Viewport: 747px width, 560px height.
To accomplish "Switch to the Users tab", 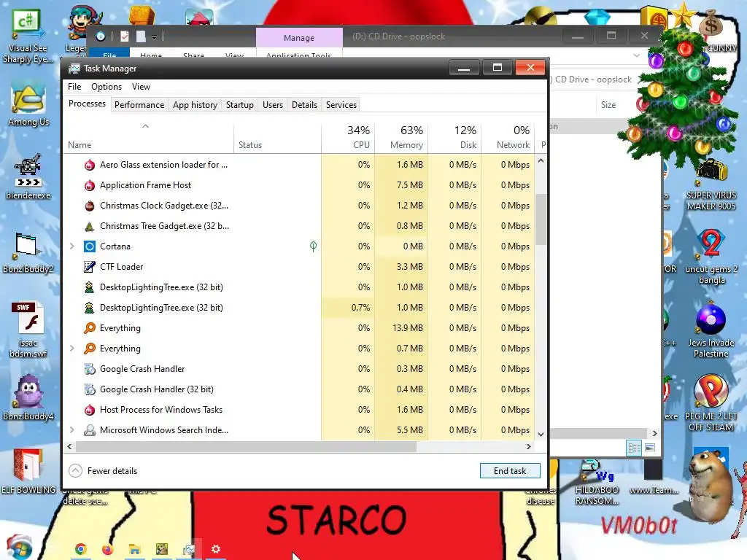I will pyautogui.click(x=273, y=105).
